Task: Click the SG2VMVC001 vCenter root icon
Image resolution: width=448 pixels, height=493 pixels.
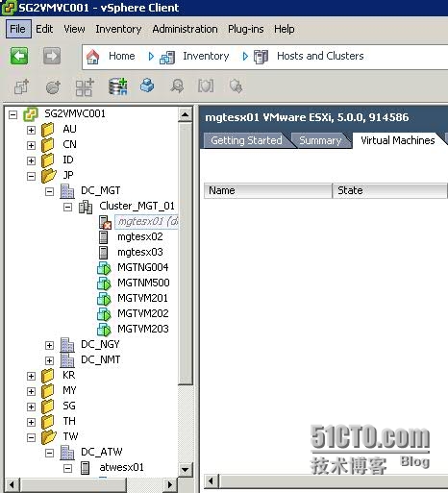Action: pyautogui.click(x=31, y=114)
